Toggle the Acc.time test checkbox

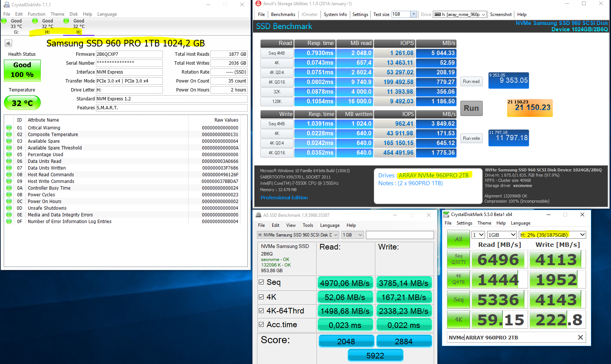click(261, 324)
